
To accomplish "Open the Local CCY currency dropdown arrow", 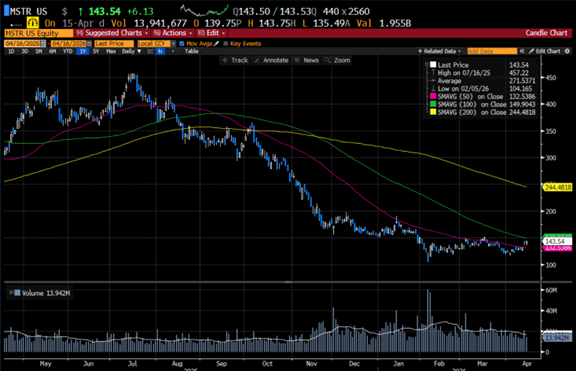I will coord(173,43).
